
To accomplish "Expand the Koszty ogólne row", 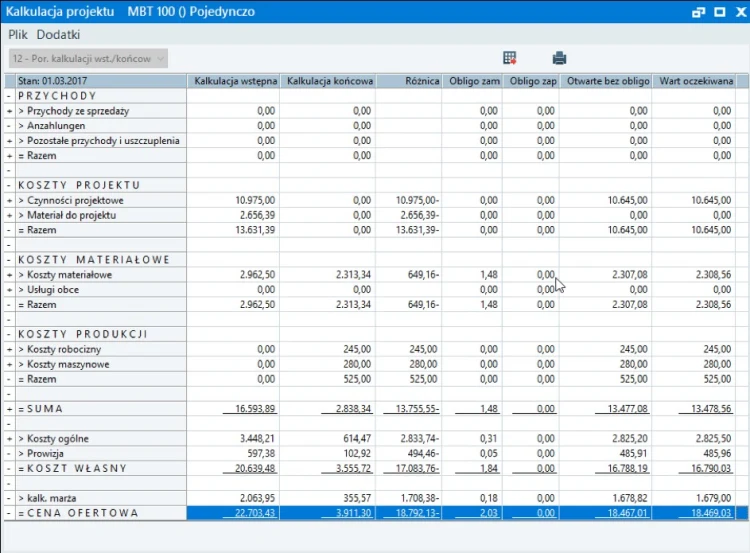I will pos(9,438).
